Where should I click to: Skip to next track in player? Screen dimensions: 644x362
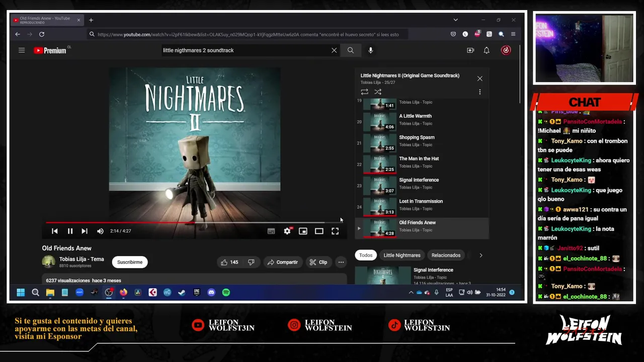(x=85, y=231)
